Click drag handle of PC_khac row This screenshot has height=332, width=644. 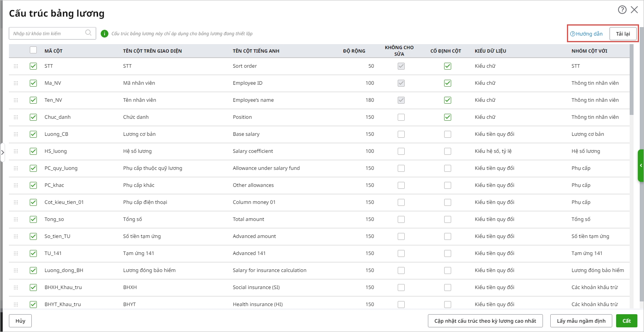pos(16,185)
